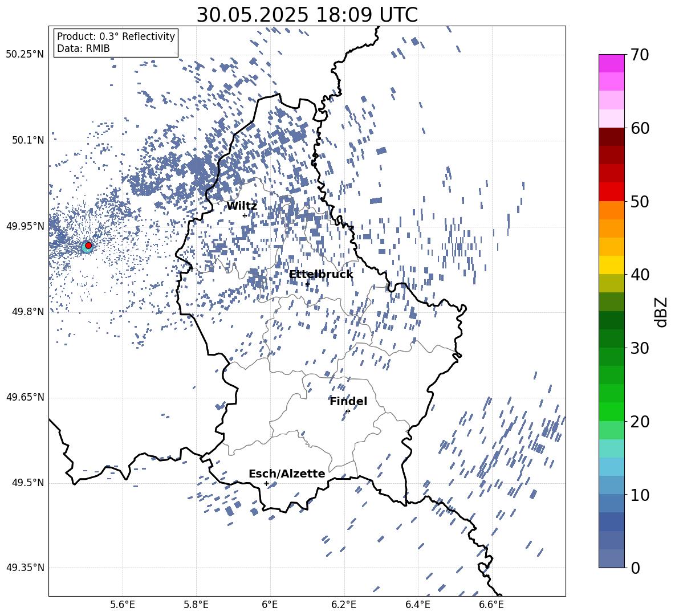Click the Findel location label
This screenshot has width=675, height=616.
tap(348, 402)
